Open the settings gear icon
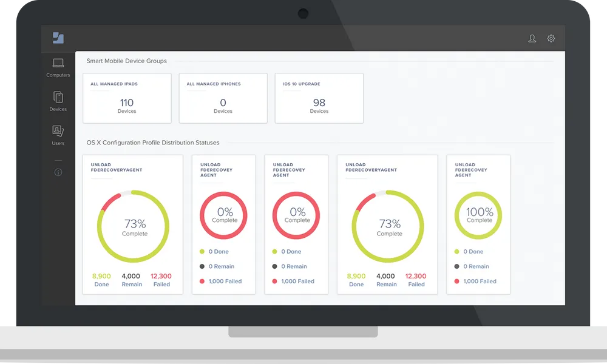607x364 pixels. [x=551, y=39]
